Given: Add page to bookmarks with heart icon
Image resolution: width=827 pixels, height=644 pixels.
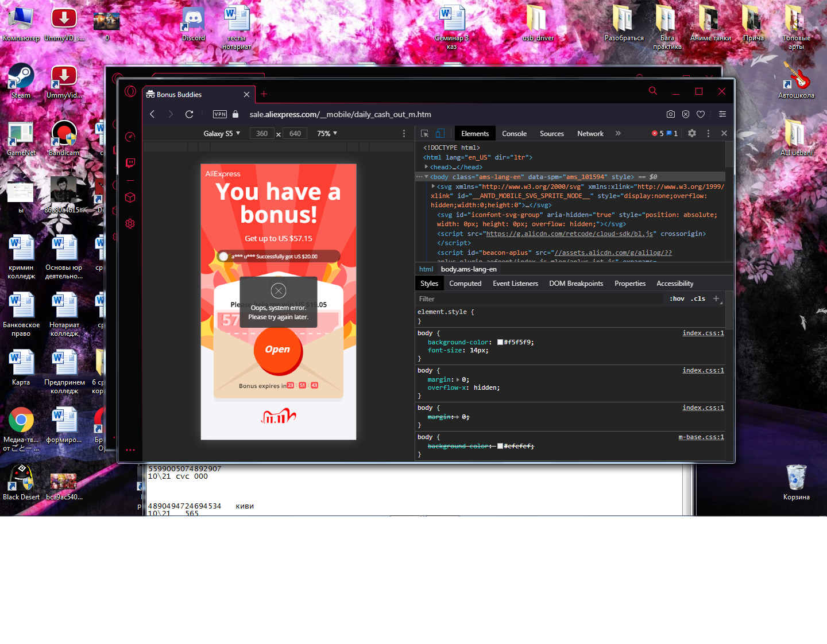Looking at the screenshot, I should point(701,114).
